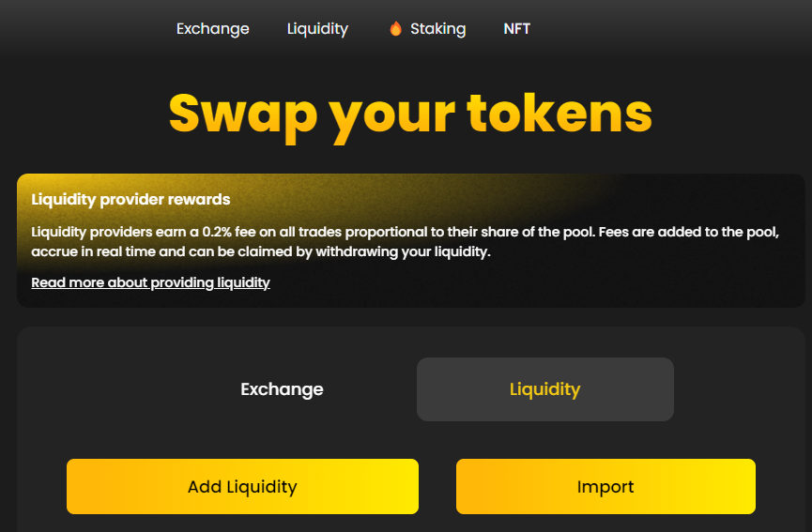Click the flame icon beside Staking

pos(395,28)
